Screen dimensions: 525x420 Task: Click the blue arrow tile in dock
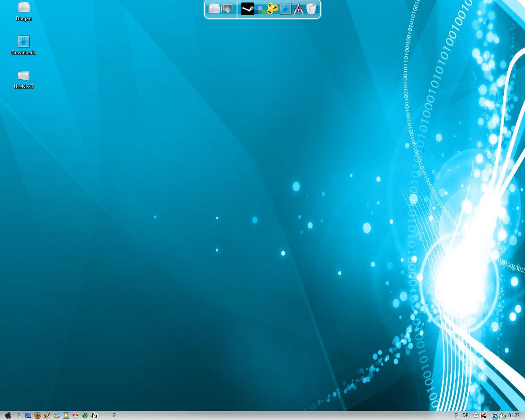(285, 9)
